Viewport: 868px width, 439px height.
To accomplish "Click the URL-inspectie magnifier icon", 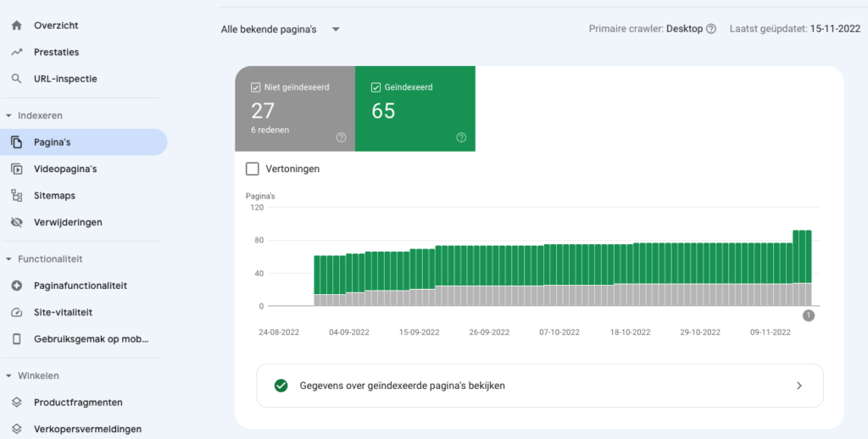I will pyautogui.click(x=16, y=79).
